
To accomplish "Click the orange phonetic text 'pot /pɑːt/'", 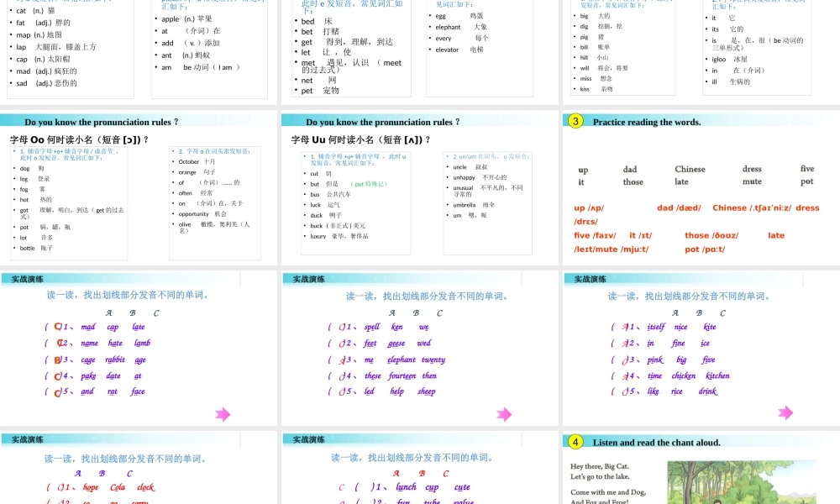I will [705, 249].
